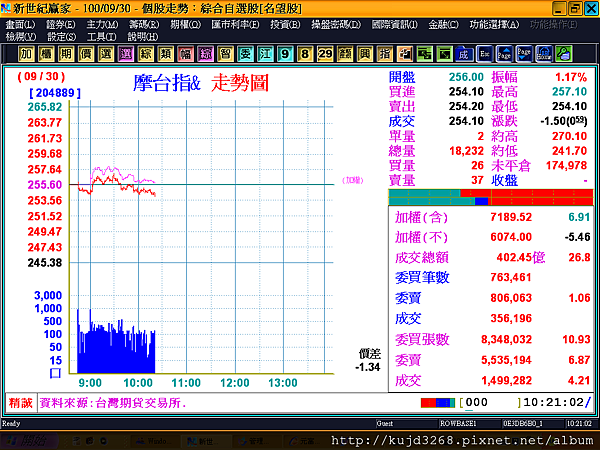Click the 成交總額 value 402.45億
600x450 pixels.
click(x=520, y=257)
